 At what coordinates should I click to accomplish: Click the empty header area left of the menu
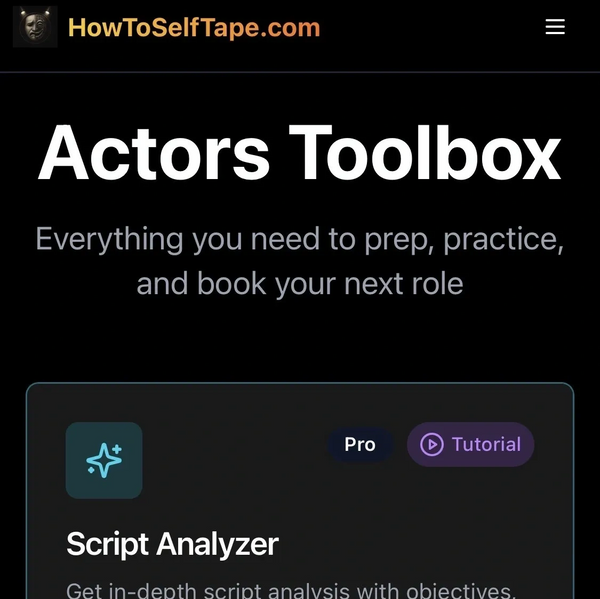430,27
